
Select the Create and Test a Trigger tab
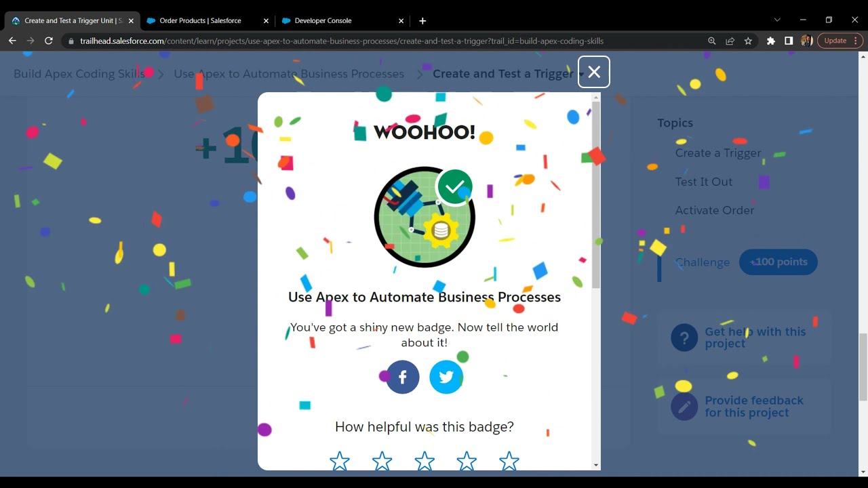click(x=73, y=20)
